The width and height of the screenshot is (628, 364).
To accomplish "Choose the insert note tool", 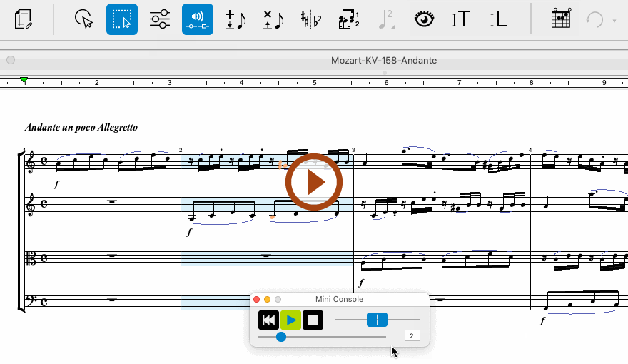I will pos(235,19).
